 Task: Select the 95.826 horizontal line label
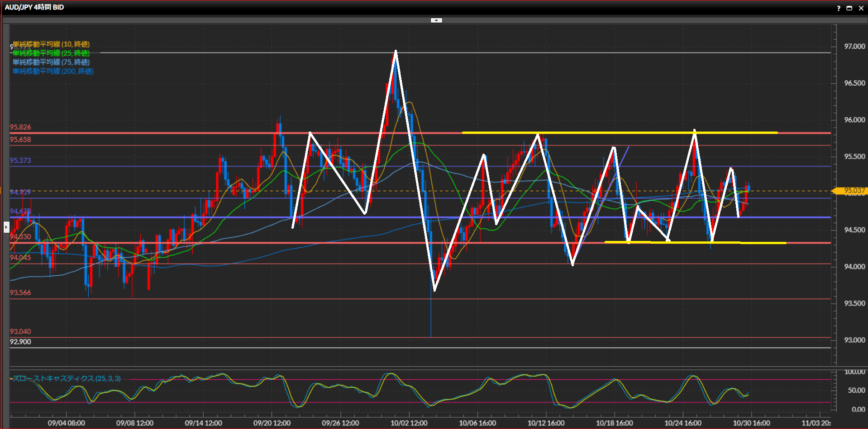coord(20,127)
